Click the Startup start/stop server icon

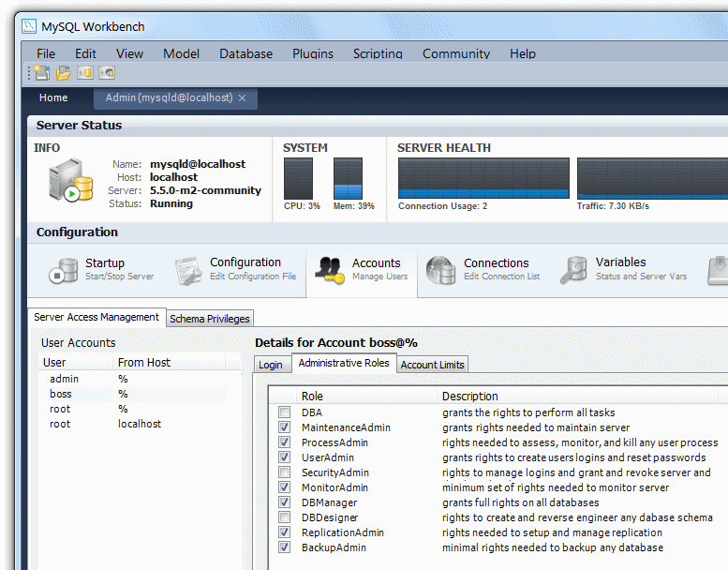click(63, 270)
